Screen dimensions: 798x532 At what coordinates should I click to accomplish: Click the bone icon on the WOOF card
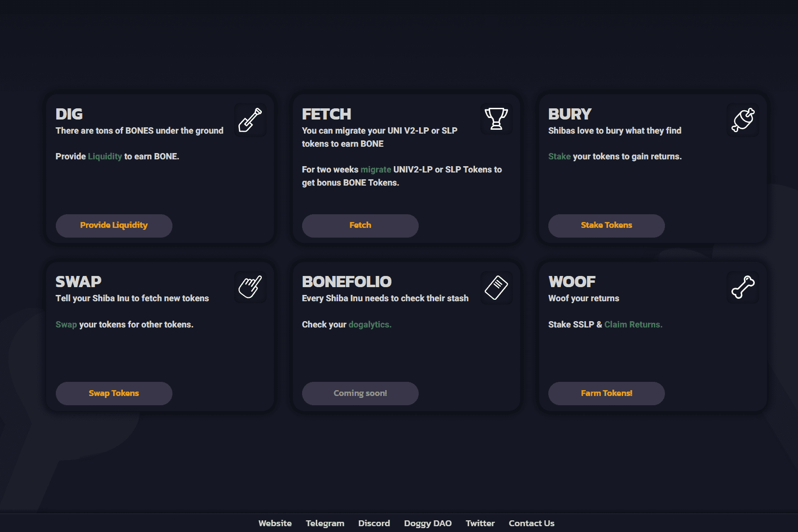742,287
